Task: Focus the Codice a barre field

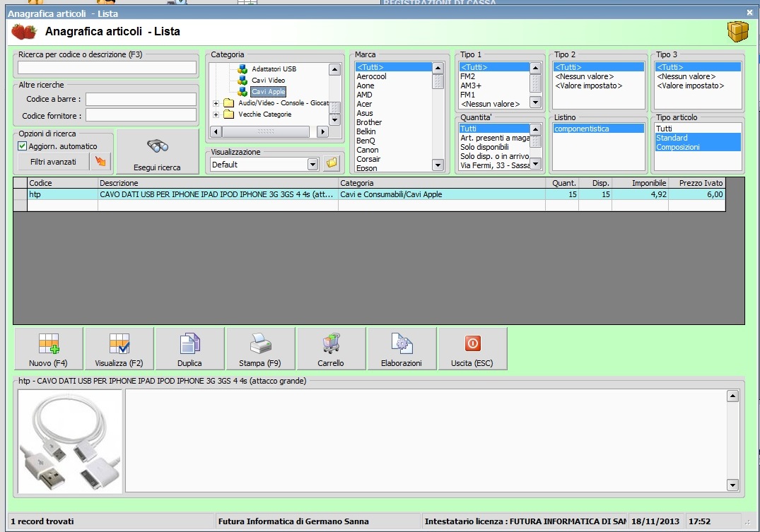Action: [141, 99]
